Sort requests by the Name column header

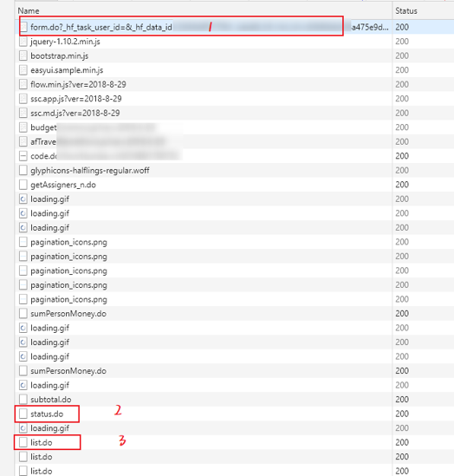coord(29,11)
